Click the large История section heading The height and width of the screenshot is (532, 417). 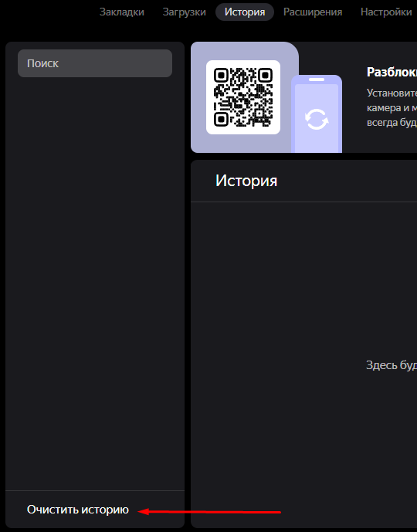(x=246, y=181)
